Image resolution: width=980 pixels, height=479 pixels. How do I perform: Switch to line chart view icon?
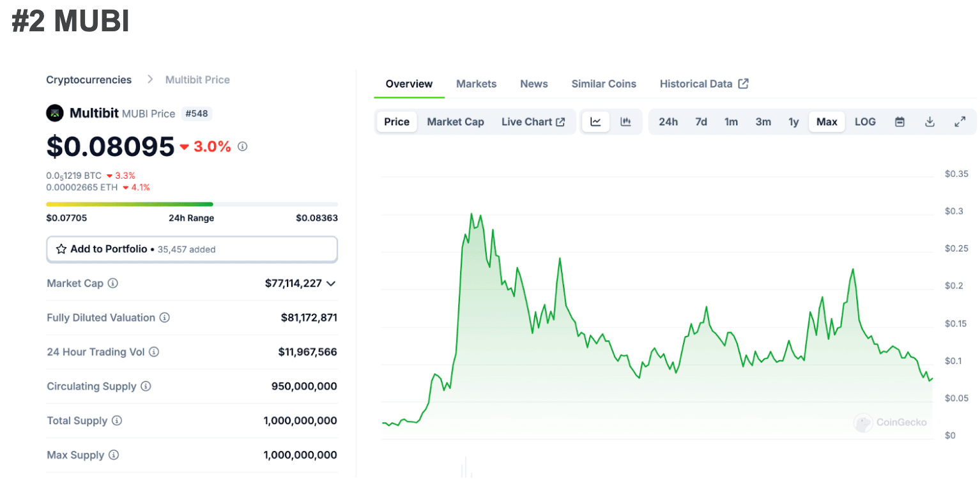point(595,122)
